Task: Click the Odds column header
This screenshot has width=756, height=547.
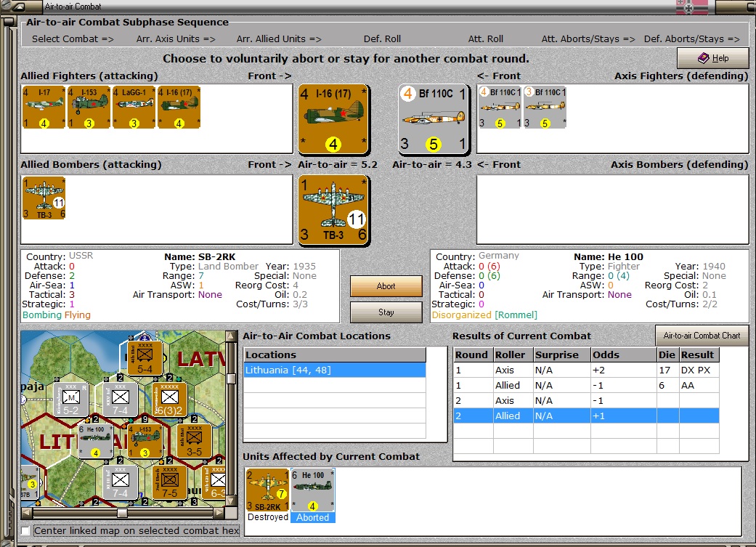Action: click(x=625, y=355)
